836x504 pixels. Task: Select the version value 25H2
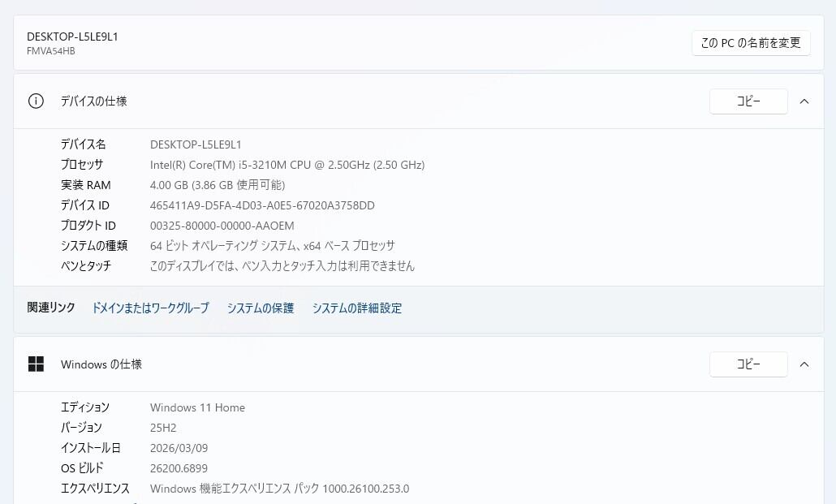coord(163,428)
